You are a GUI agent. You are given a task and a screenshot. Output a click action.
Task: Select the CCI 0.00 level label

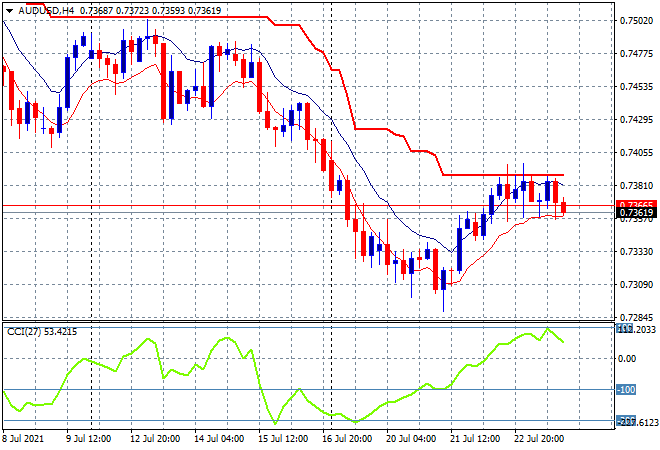pyautogui.click(x=628, y=359)
